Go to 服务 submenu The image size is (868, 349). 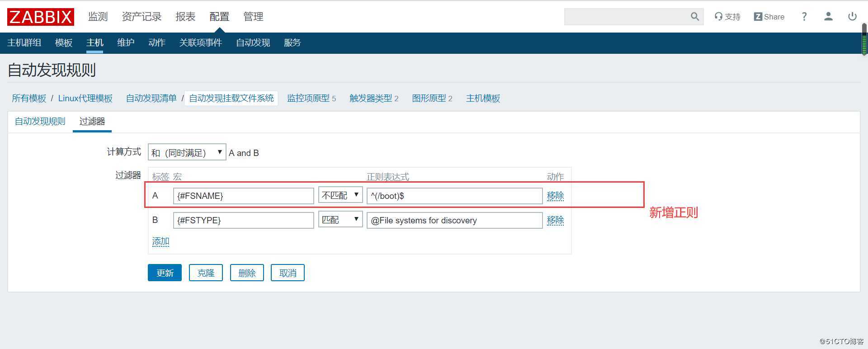coord(292,42)
